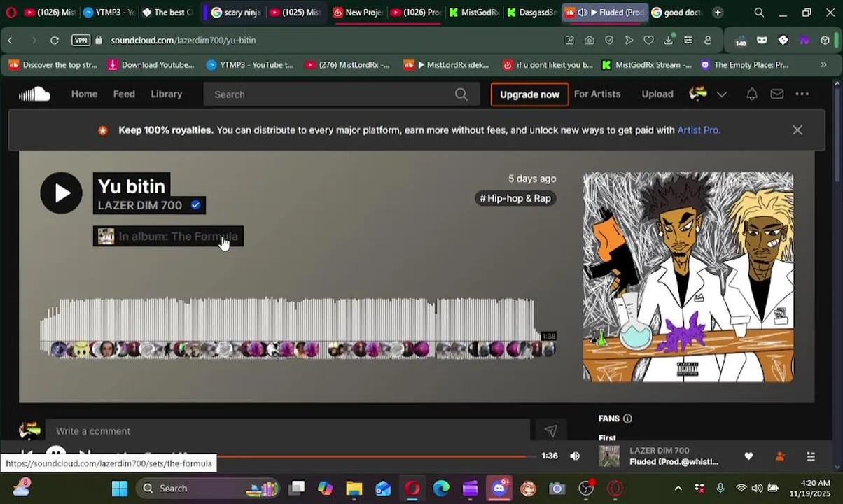
Task: Switch to the good doct Google tab
Action: (676, 13)
